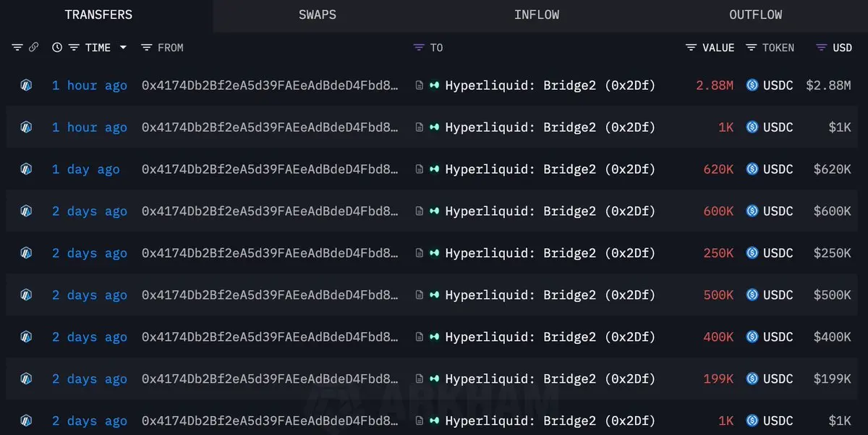Open the '2 days ago' link in 600K row
868x435 pixels.
pos(90,211)
